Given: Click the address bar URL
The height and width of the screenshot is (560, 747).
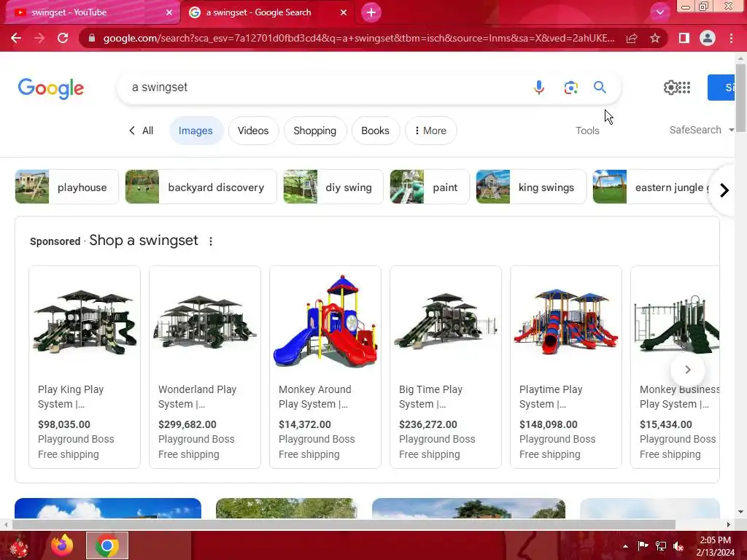Looking at the screenshot, I should click(x=358, y=38).
